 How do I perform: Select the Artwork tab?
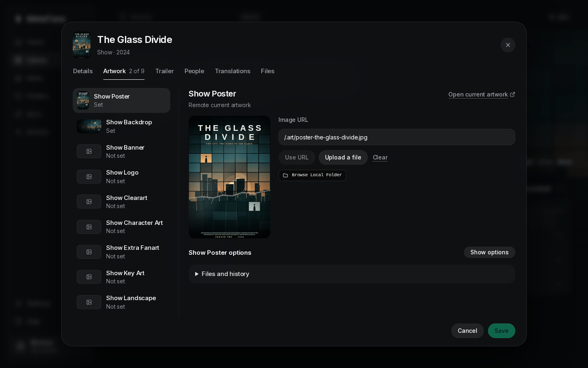click(124, 71)
